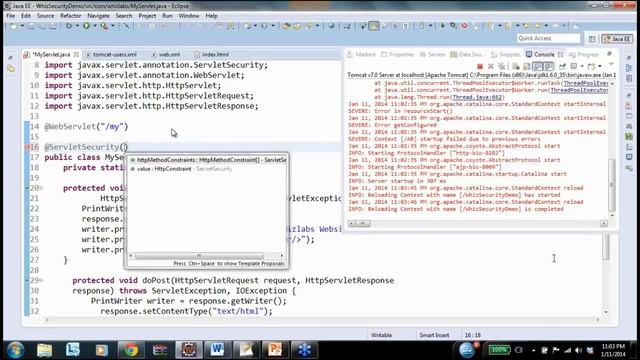Open PowerPoint from the taskbar

(x=275, y=350)
